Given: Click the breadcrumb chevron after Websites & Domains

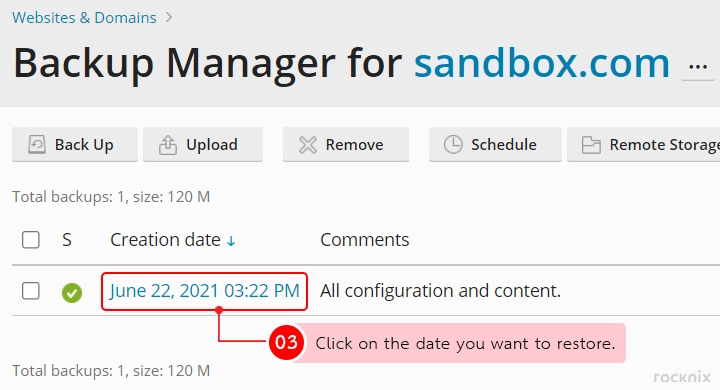Looking at the screenshot, I should click(169, 17).
